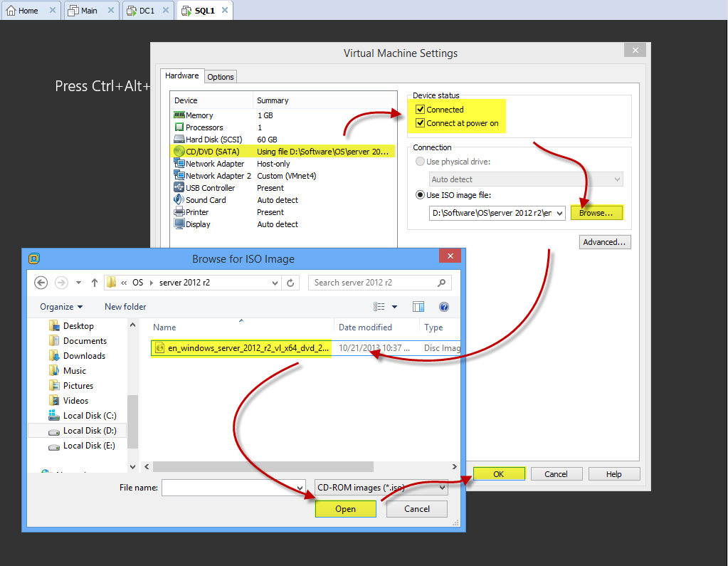The width and height of the screenshot is (728, 566).
Task: Click the sidebar vertical scrollbar thumb
Action: tap(133, 421)
